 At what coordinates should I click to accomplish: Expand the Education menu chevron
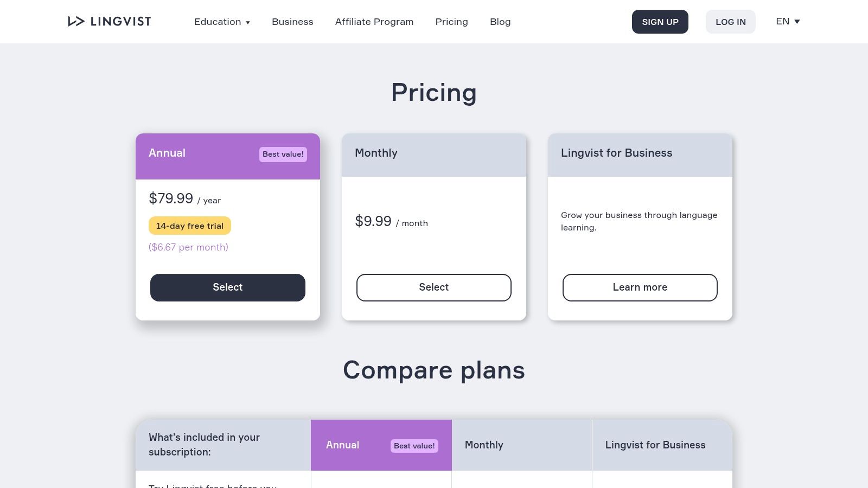point(248,23)
